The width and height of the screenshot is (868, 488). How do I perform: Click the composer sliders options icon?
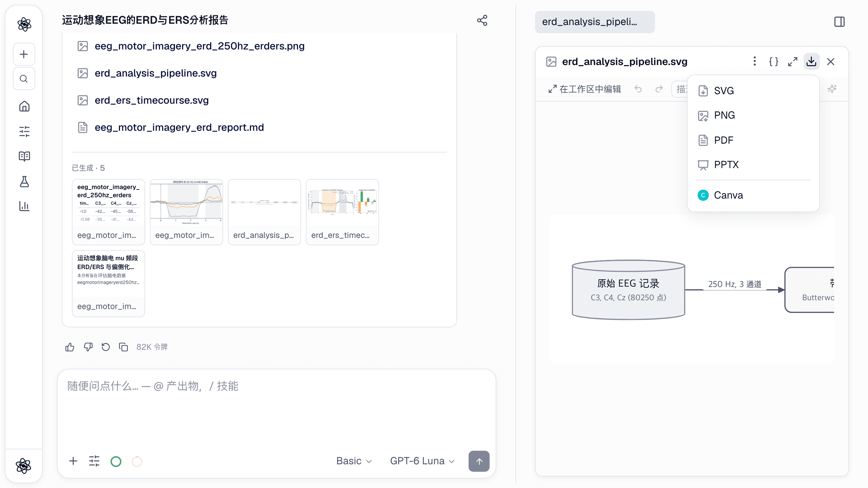(94, 461)
